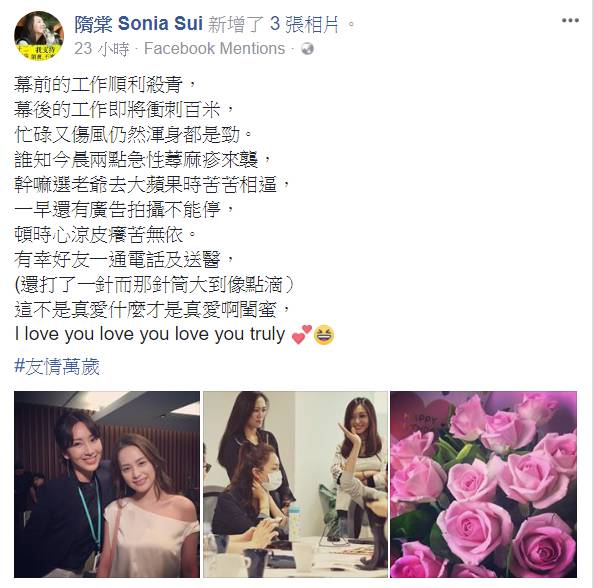Open the 隋棠 Sonia Sui profile name link

139,24
